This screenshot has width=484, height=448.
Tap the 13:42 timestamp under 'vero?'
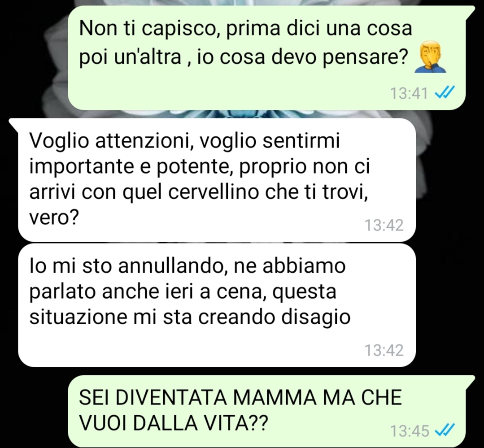coord(384,225)
